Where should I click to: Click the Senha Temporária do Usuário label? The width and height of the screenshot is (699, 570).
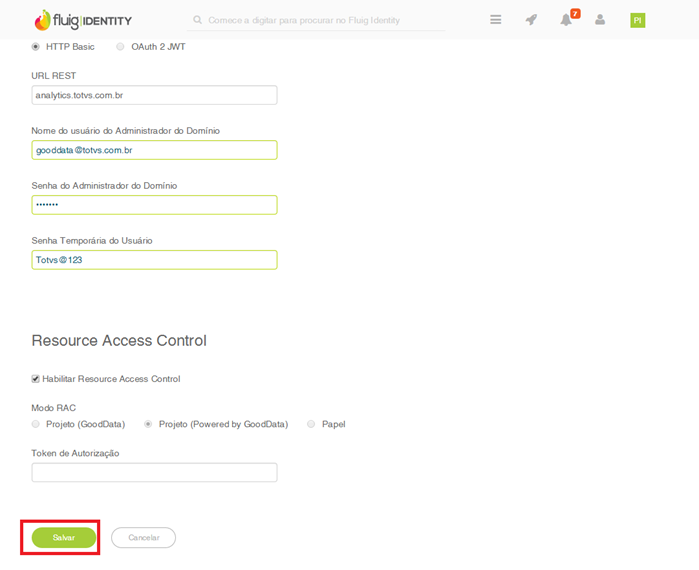(92, 241)
